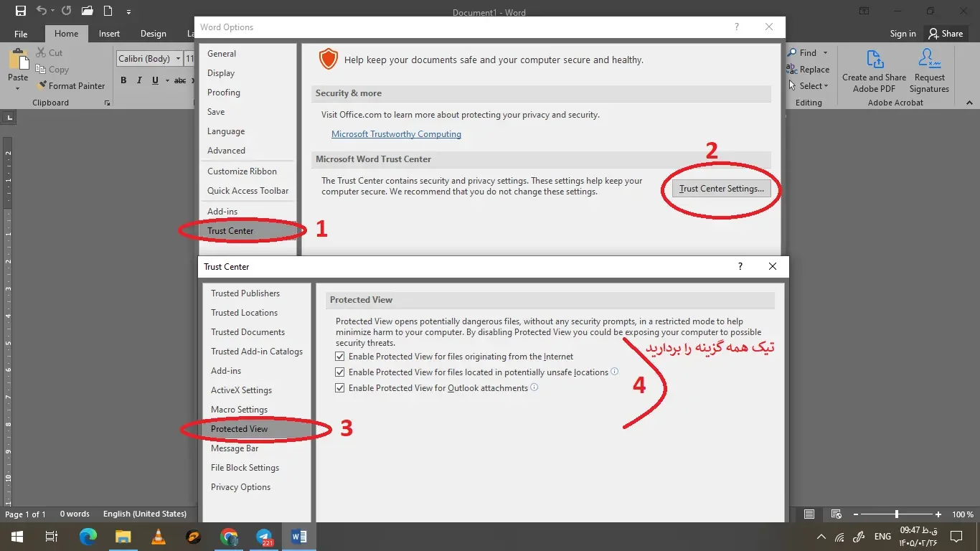Open Customize Quick Access Toolbar dropdown

point(128,11)
